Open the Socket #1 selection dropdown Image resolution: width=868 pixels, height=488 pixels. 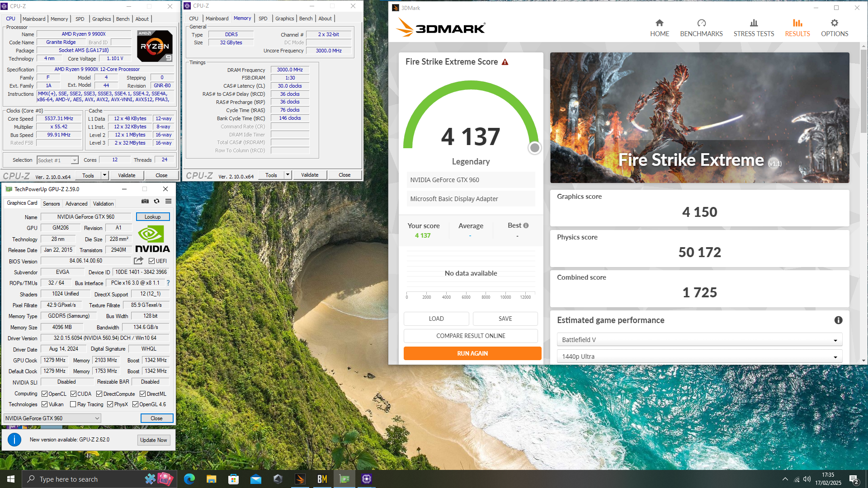point(57,160)
